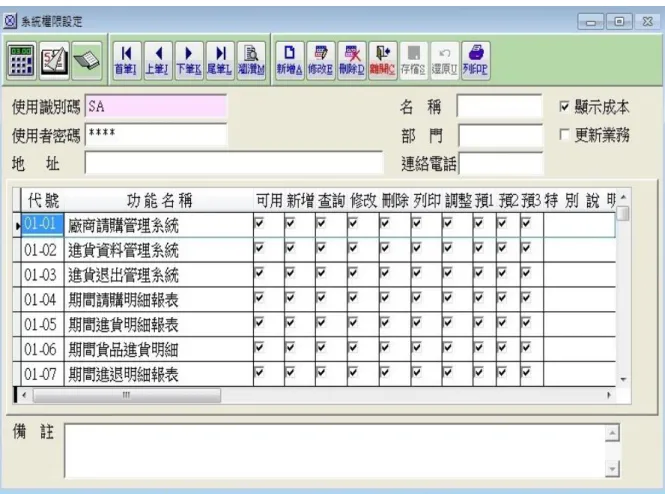665x494 pixels.
Task: Select the cell with code 01-01
Action: point(42,224)
